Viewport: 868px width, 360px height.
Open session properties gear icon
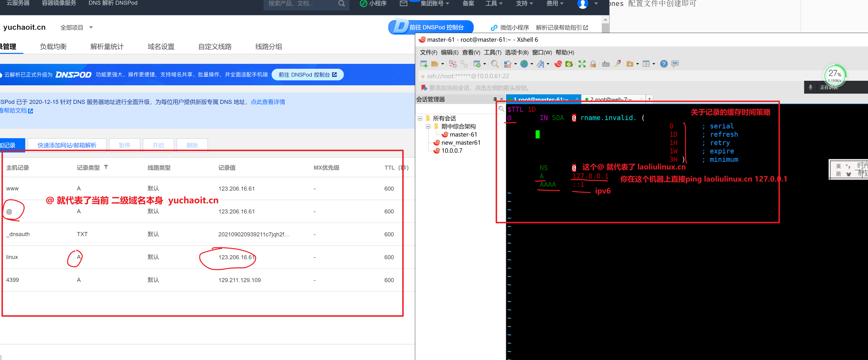click(477, 64)
